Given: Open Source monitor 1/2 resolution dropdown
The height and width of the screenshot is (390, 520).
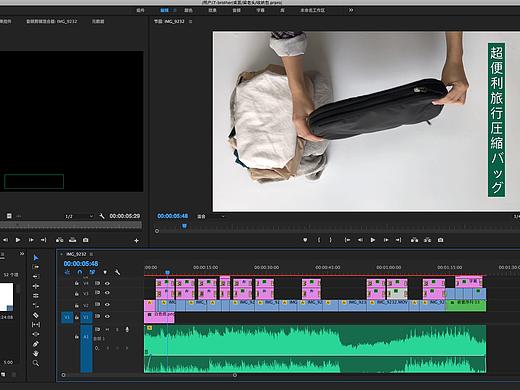Looking at the screenshot, I should click(x=79, y=216).
